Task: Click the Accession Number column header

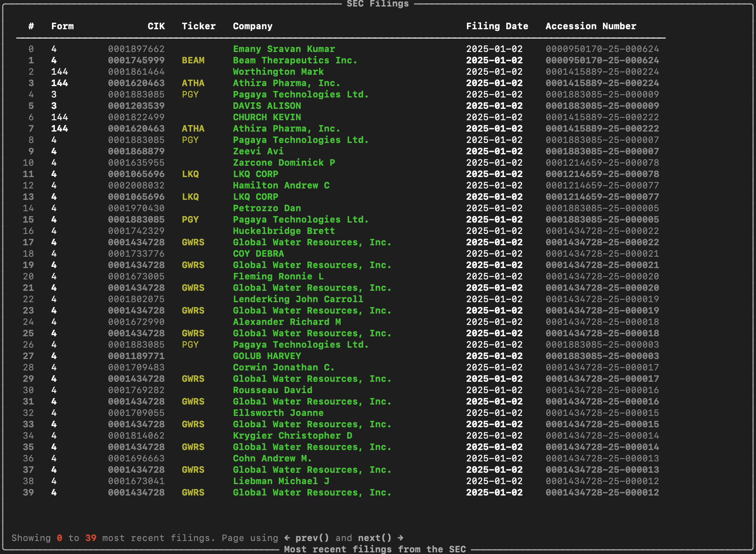Action: pyautogui.click(x=591, y=26)
